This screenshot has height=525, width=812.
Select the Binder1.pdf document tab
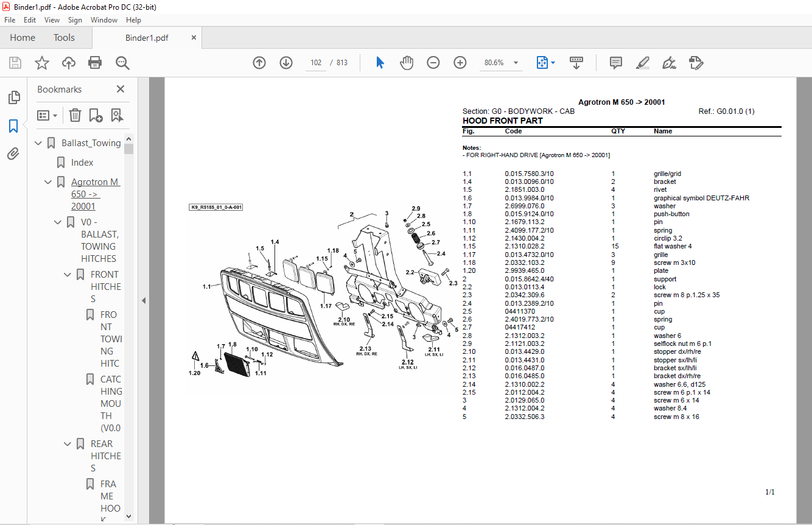pyautogui.click(x=147, y=38)
